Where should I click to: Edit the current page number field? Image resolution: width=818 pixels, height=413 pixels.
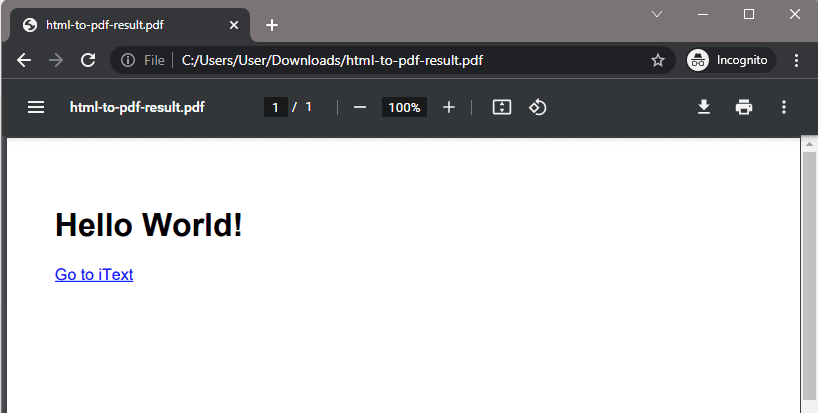275,107
